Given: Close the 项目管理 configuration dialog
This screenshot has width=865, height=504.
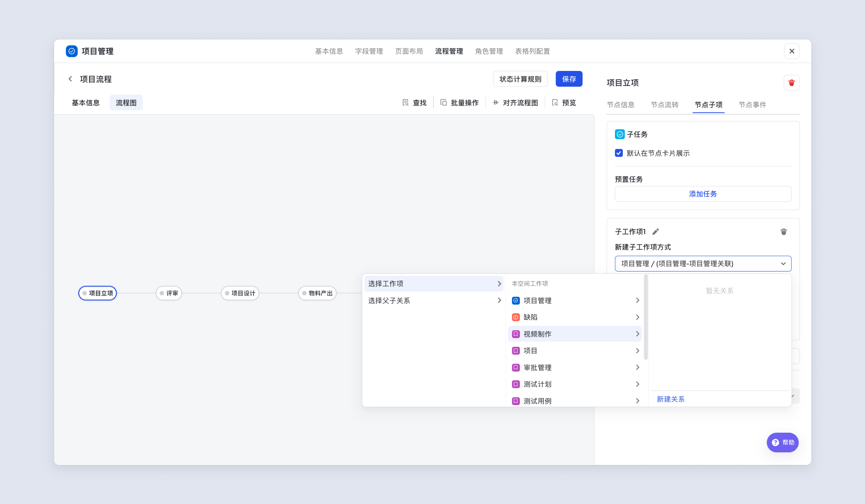Looking at the screenshot, I should click(792, 51).
